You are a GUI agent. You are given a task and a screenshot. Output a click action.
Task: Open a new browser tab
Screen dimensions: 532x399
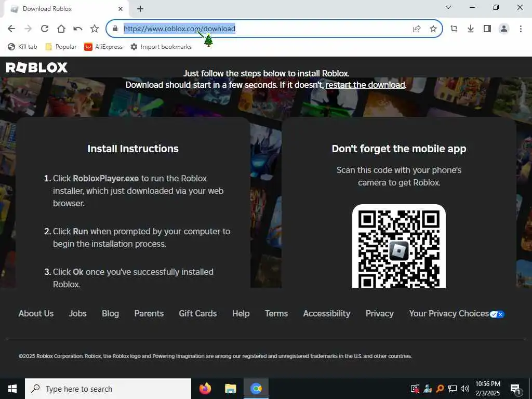140,9
